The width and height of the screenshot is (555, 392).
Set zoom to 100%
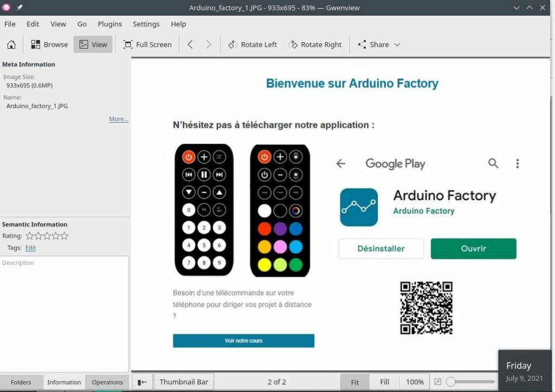[x=415, y=382]
